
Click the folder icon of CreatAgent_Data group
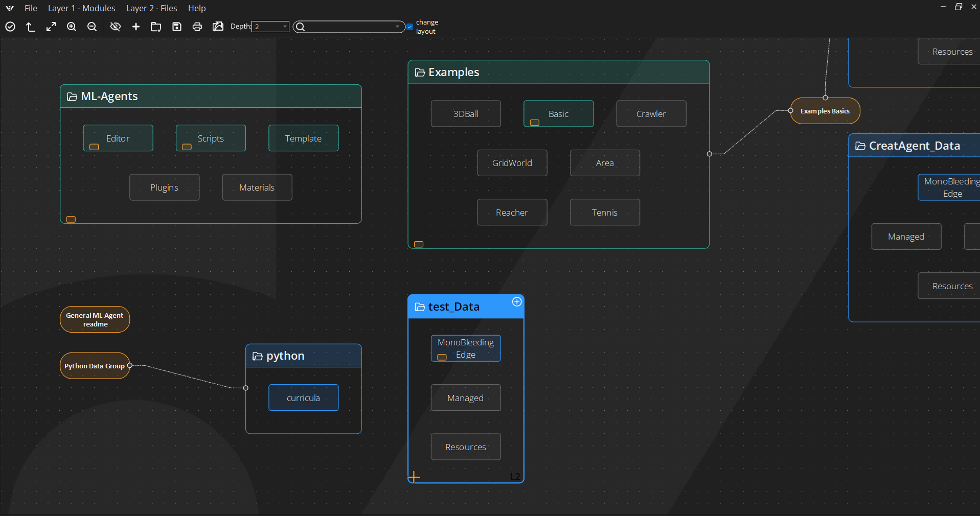[x=860, y=146]
